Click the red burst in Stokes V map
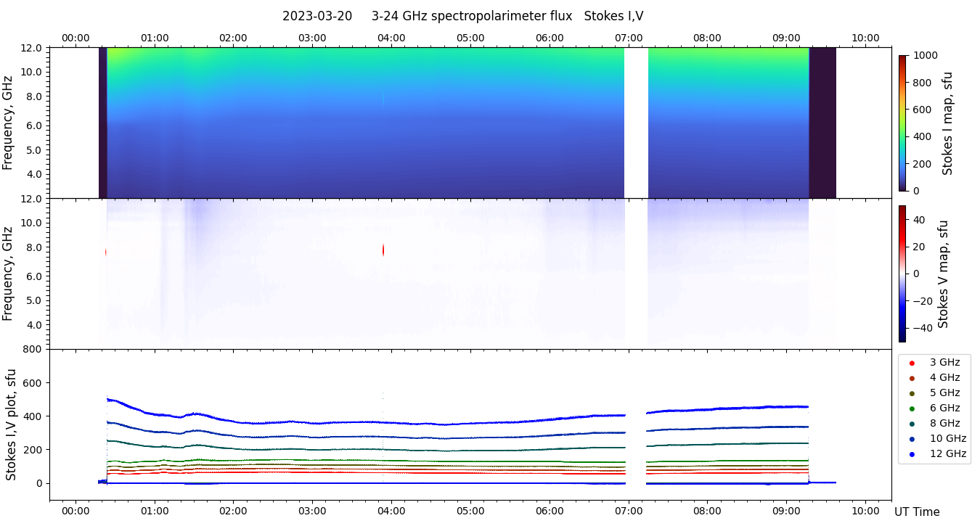The image size is (980, 526). [x=383, y=250]
